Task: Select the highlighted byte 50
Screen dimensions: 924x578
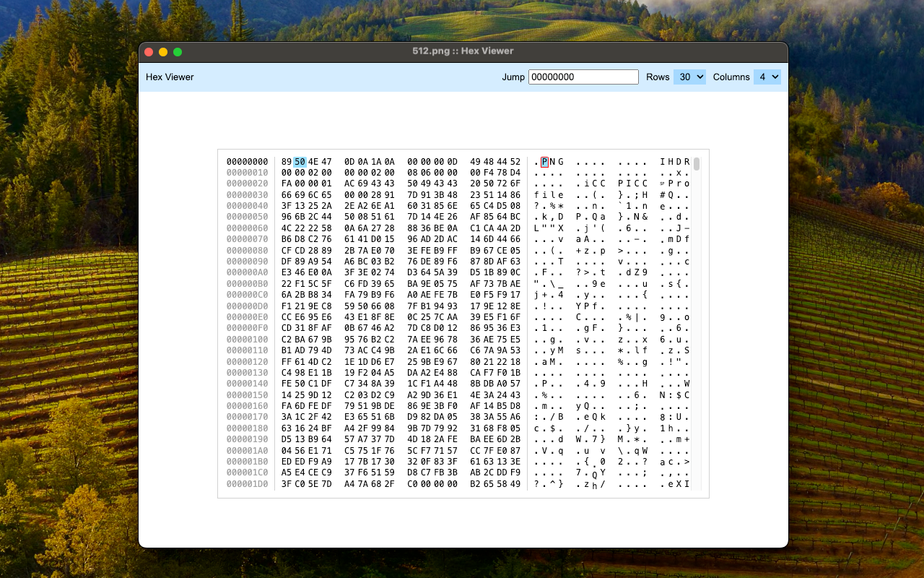Action: (x=300, y=161)
